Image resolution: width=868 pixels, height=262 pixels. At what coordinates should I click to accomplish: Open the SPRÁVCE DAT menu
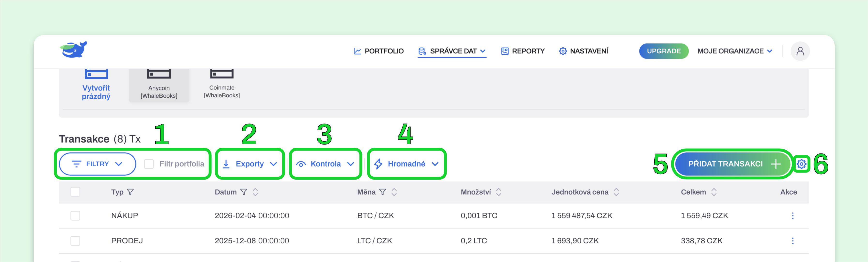(452, 51)
